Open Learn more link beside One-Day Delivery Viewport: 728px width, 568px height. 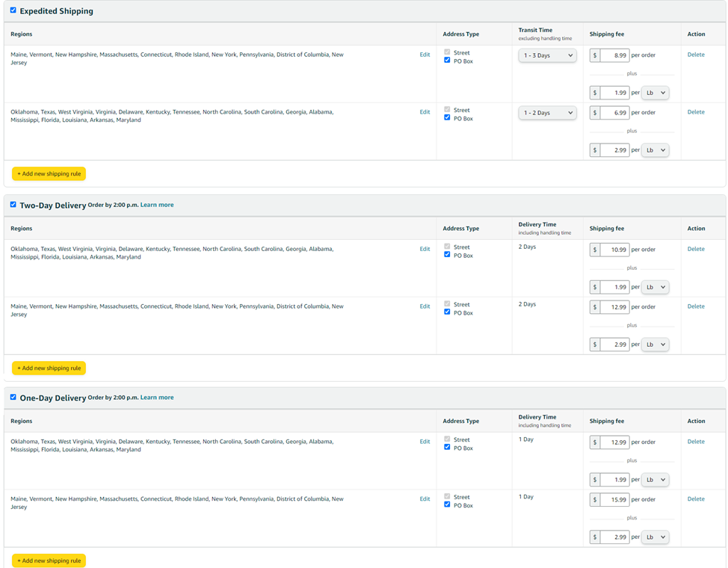pos(157,398)
